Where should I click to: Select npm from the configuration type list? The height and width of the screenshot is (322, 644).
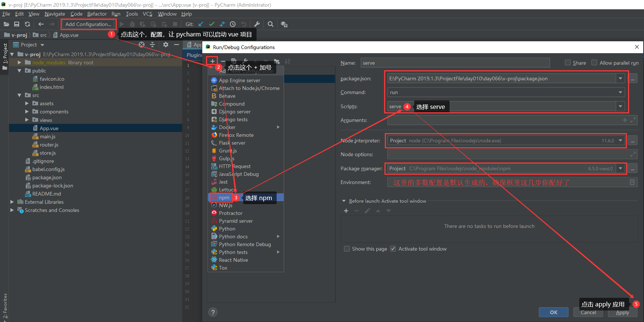246,197
